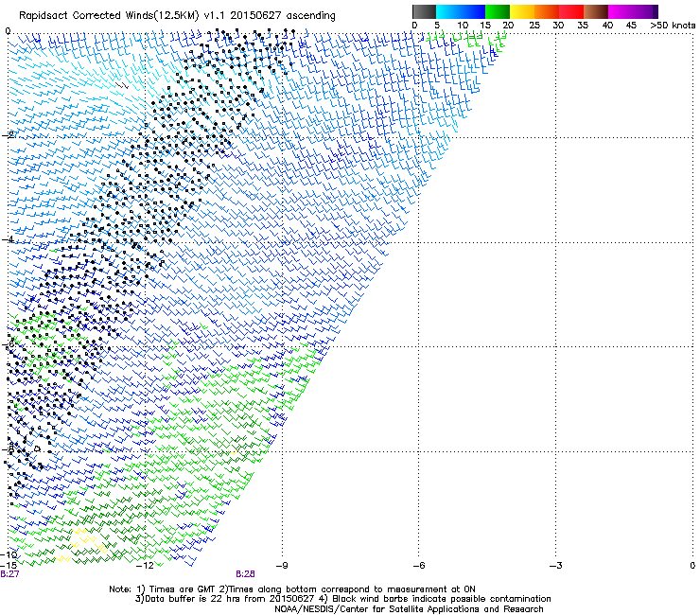Click the -9 longitude axis label

[x=282, y=566]
